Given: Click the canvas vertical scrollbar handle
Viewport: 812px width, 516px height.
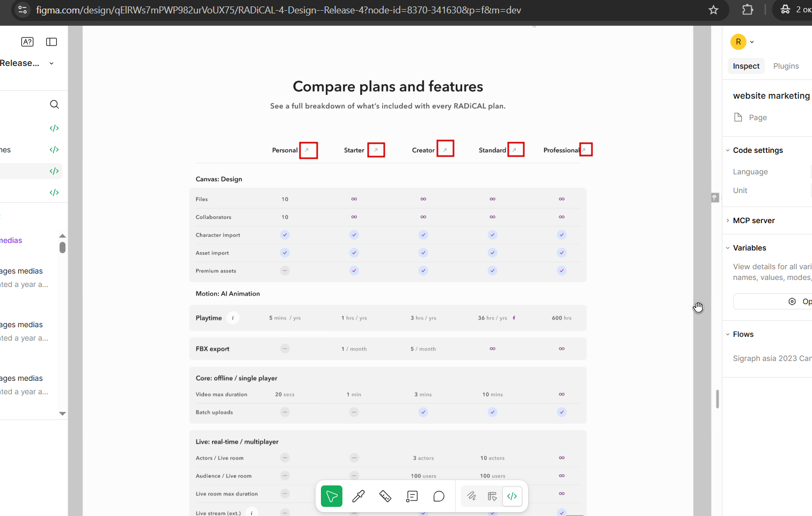Looking at the screenshot, I should click(718, 399).
